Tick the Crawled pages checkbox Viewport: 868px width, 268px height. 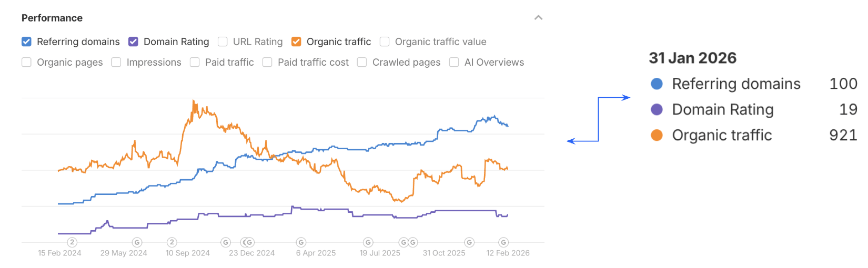(x=362, y=62)
